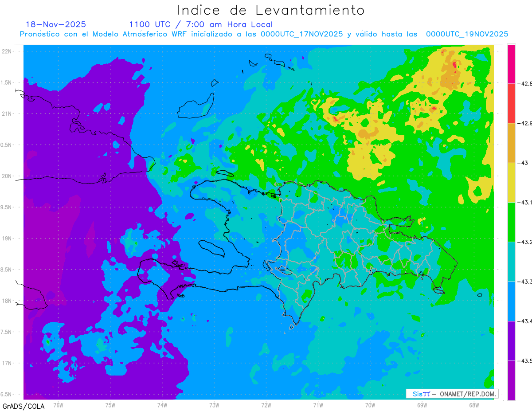This screenshot has height=411, width=532.
Task: Click the "22N" latitude label
Action: (7, 51)
